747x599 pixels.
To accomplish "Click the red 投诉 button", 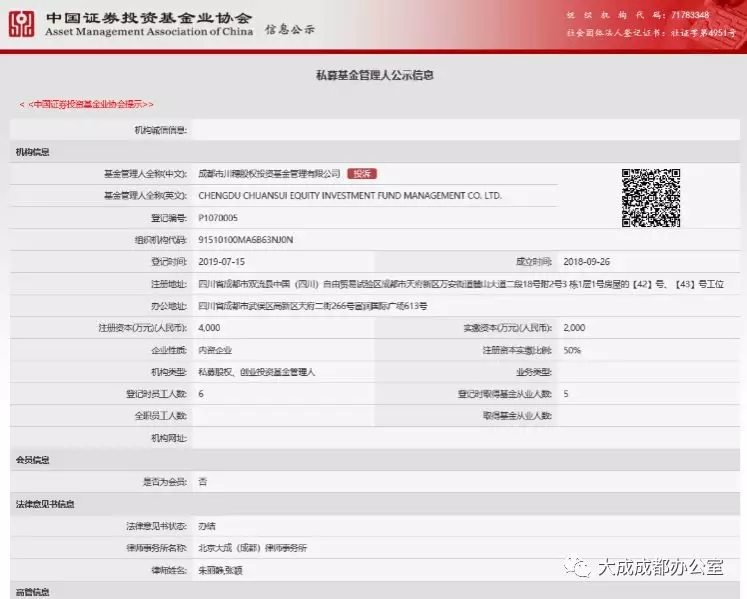I will point(362,173).
